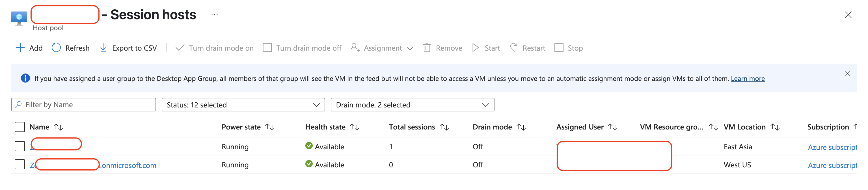Click the Export to CSV label
This screenshot has height=190, width=868.
pos(135,48)
